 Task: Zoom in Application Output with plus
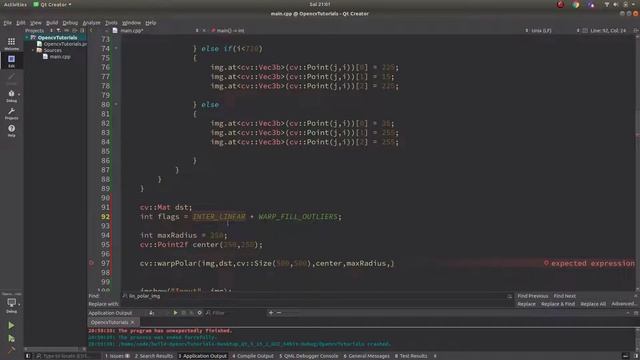tap(271, 313)
